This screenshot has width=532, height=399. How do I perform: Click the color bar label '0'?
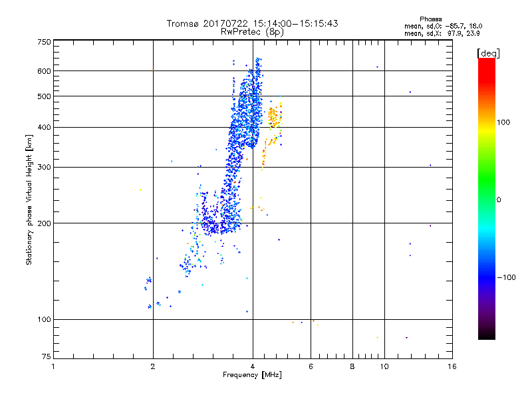click(x=498, y=199)
